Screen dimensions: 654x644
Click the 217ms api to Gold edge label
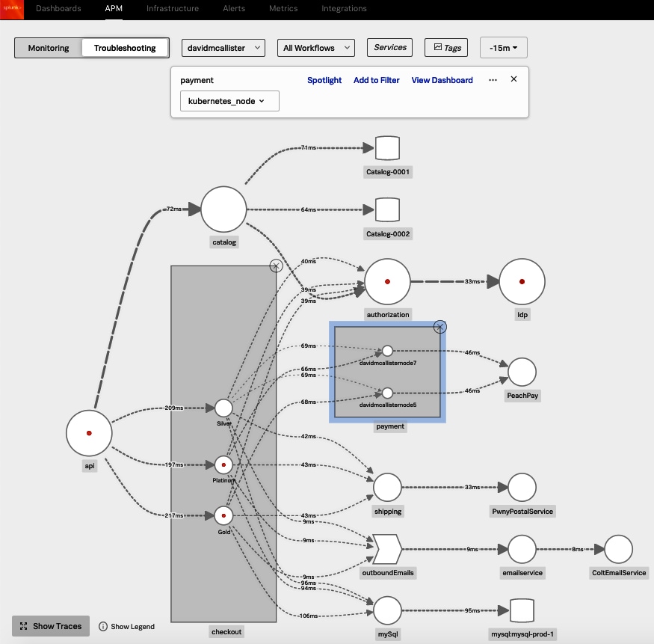pos(174,515)
